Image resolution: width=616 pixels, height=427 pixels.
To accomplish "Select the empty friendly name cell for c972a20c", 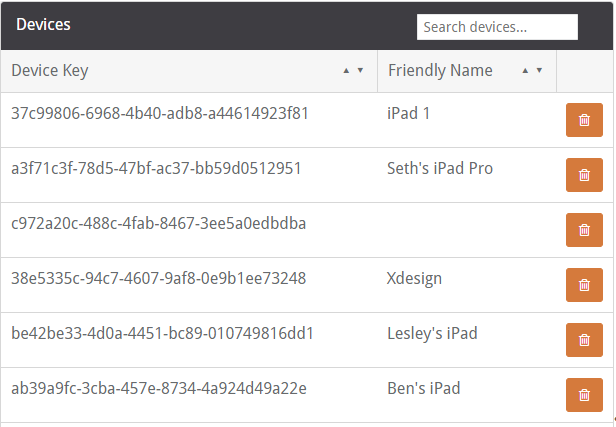I will click(x=467, y=230).
